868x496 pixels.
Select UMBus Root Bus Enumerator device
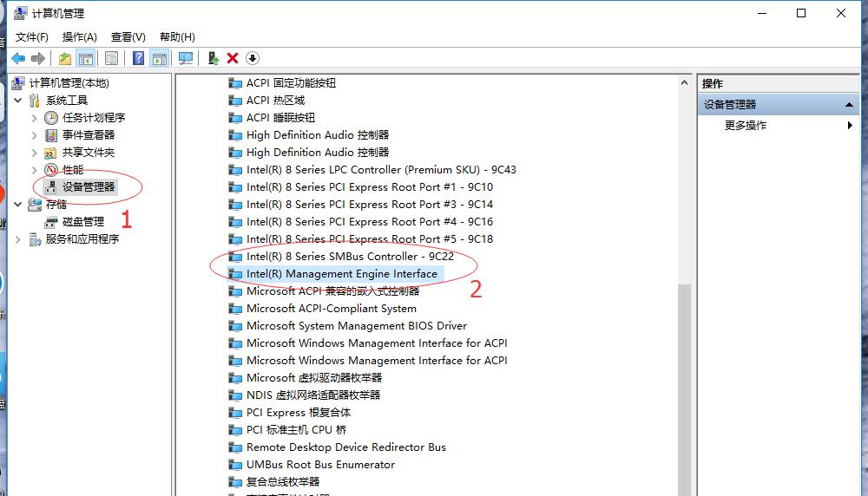(x=320, y=465)
